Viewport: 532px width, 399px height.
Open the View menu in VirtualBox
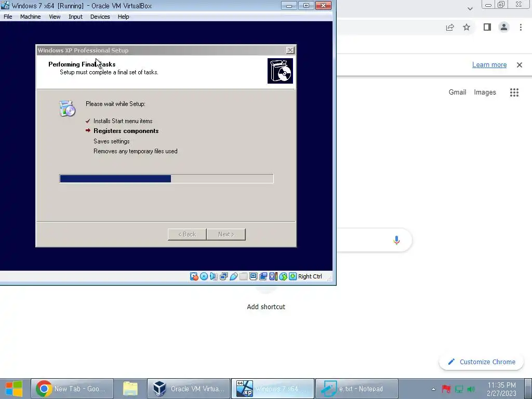click(x=55, y=17)
